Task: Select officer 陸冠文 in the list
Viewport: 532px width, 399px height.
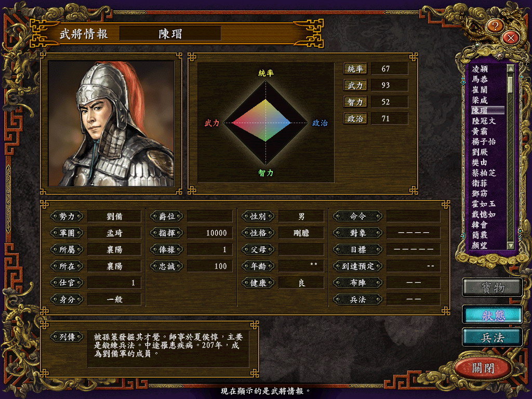Action: pyautogui.click(x=484, y=121)
